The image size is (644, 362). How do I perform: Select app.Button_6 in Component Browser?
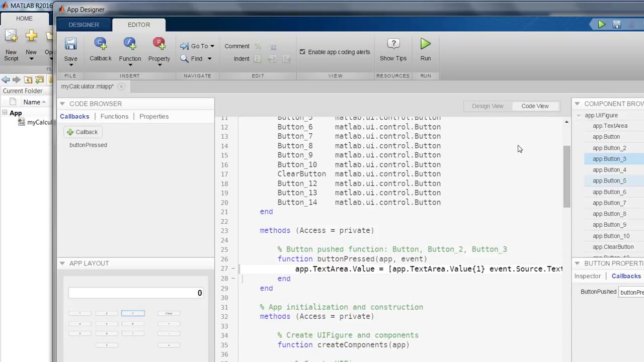pos(609,192)
